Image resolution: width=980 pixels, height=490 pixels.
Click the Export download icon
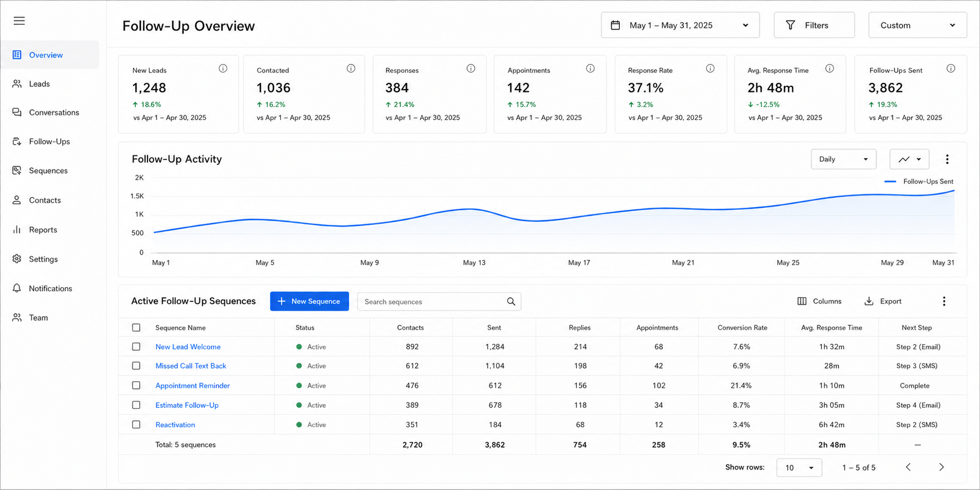869,301
